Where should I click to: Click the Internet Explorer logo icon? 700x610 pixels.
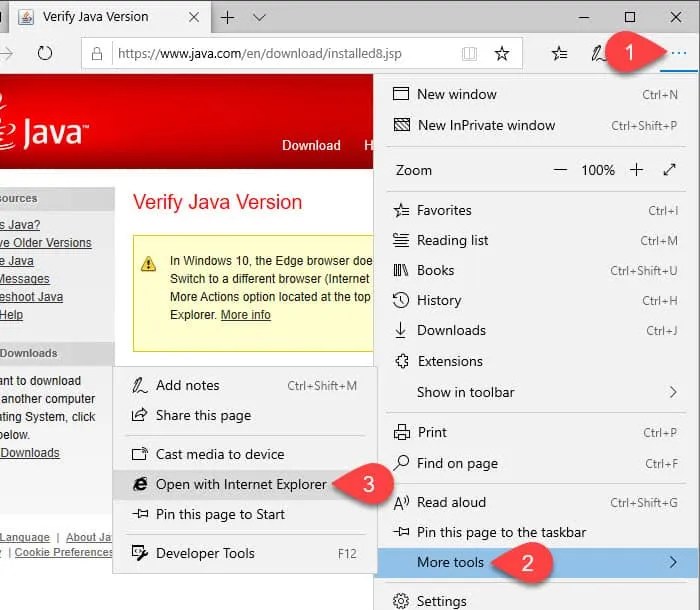pos(140,484)
